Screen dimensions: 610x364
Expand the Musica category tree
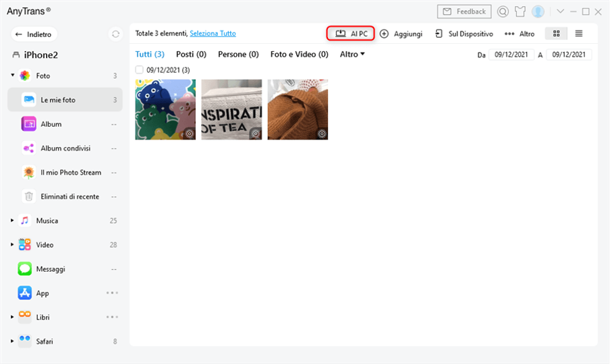[x=12, y=220]
